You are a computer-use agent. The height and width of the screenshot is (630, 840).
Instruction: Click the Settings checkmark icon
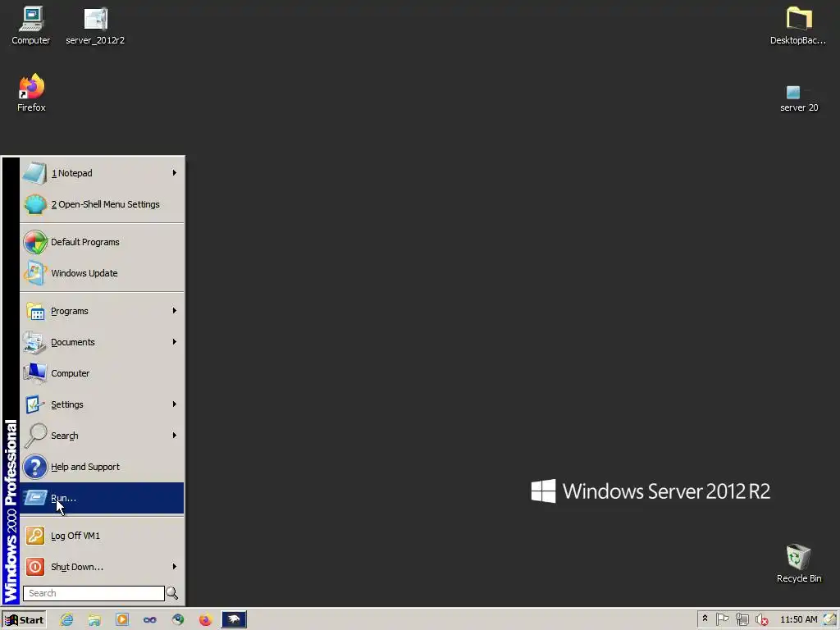tap(34, 404)
